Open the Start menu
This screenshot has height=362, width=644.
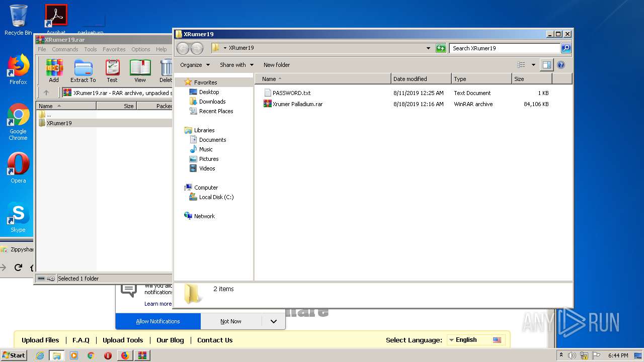14,355
